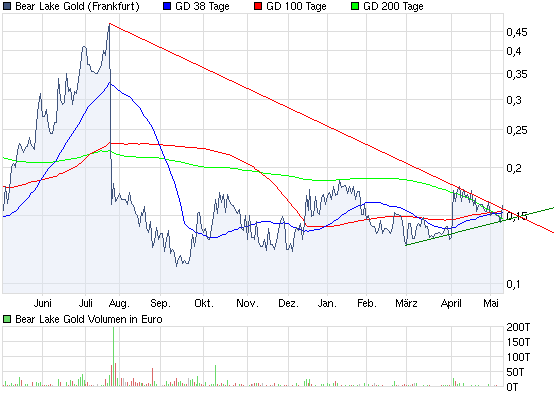Click the 'März' month axis label
554x405 pixels.
[x=406, y=303]
